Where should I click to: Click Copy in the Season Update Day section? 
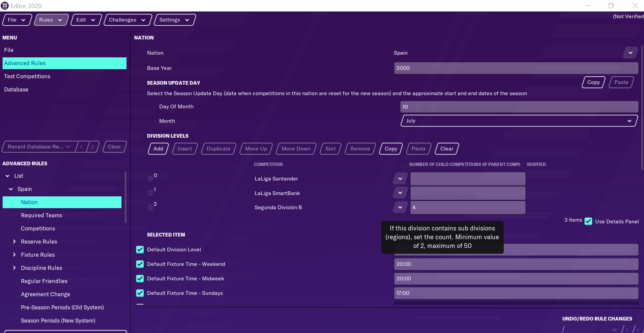593,82
